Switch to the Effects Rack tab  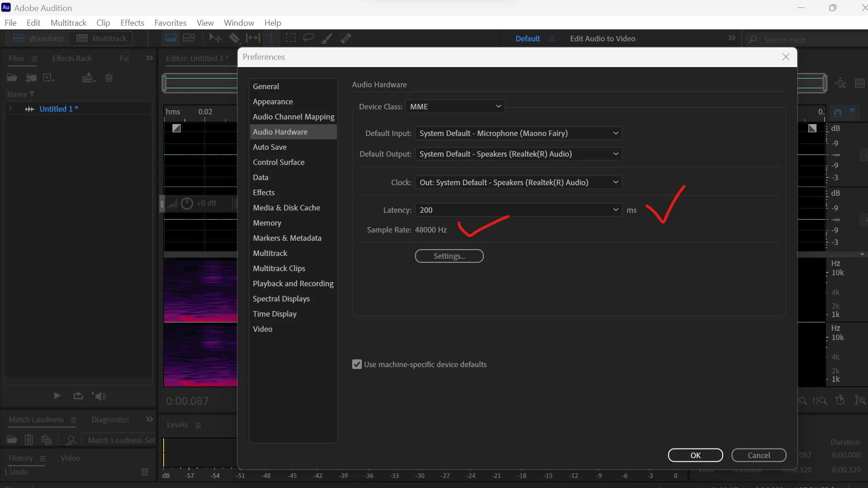72,58
